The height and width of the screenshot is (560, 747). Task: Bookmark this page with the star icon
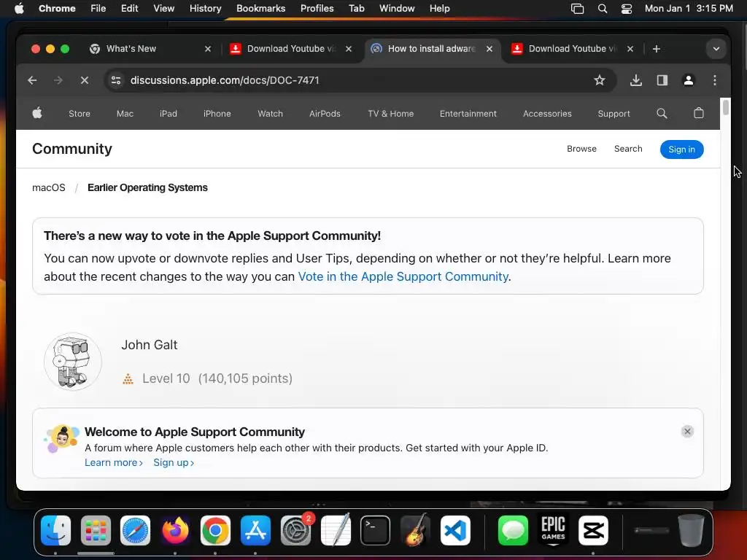600,80
